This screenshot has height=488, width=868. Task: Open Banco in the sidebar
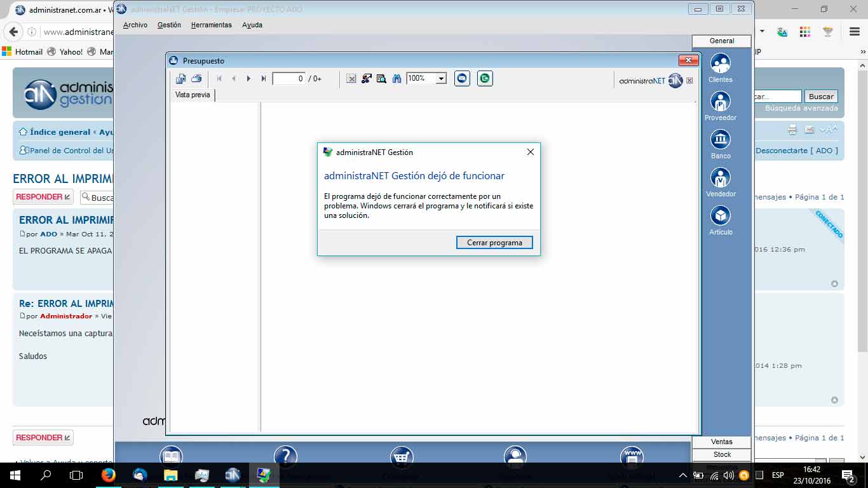point(721,144)
